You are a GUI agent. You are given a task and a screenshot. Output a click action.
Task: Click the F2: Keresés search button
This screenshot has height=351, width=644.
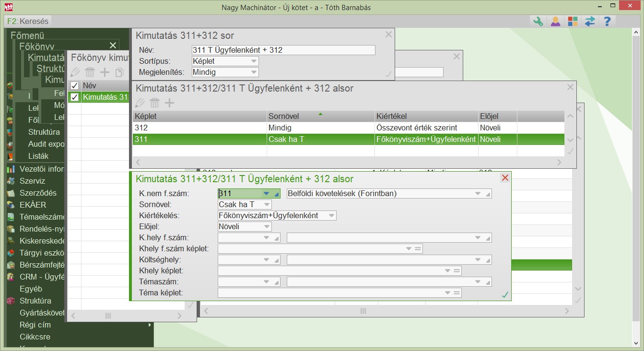click(x=28, y=21)
